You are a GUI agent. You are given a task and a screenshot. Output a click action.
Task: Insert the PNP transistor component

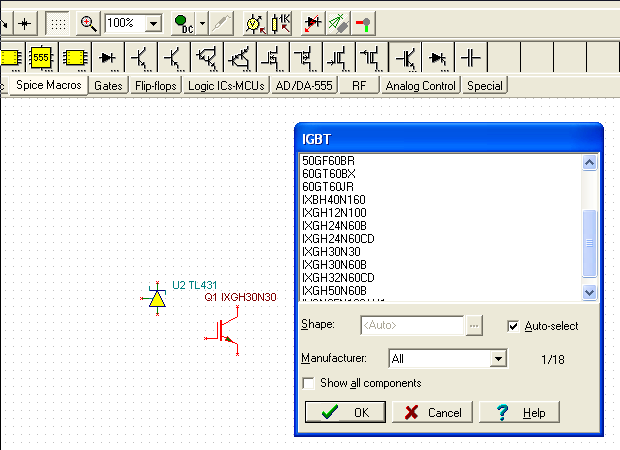174,58
